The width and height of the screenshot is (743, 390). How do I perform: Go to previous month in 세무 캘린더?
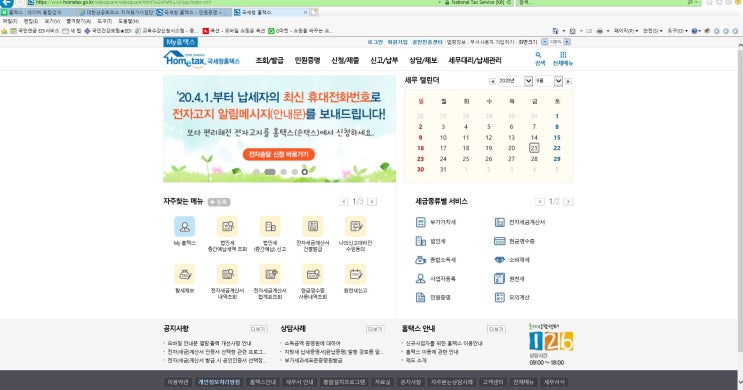492,82
